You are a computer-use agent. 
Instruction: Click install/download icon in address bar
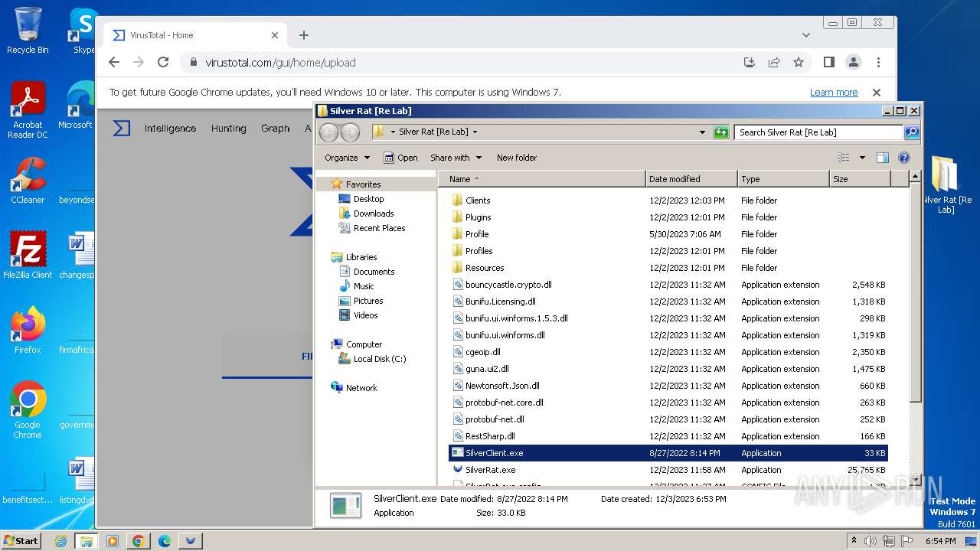tap(750, 63)
